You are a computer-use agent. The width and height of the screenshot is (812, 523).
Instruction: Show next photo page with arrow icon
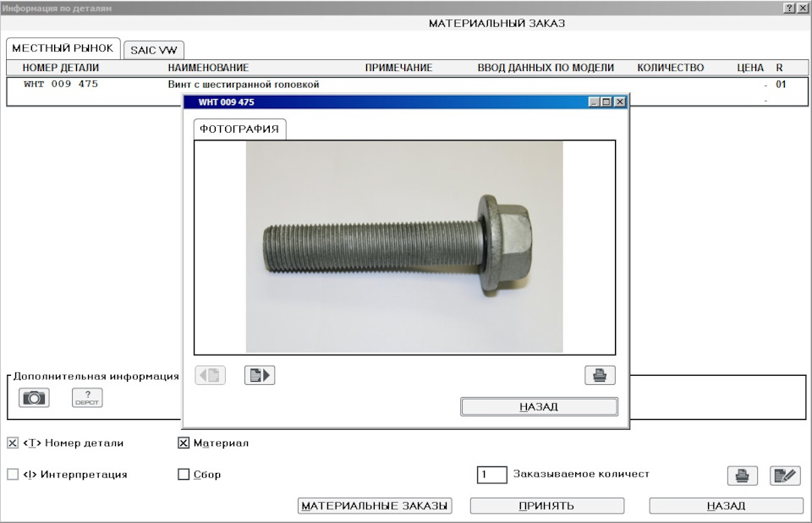[259, 374]
